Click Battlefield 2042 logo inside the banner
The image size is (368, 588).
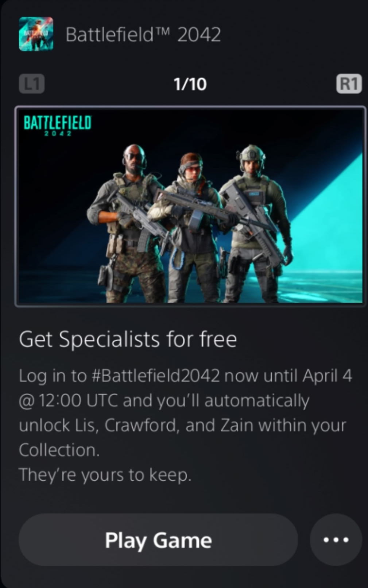[x=57, y=125]
